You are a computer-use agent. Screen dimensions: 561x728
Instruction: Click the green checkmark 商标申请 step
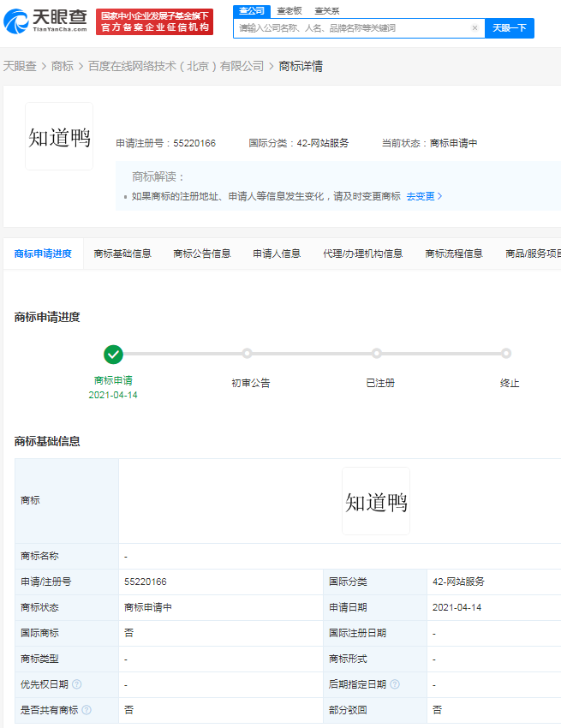113,354
